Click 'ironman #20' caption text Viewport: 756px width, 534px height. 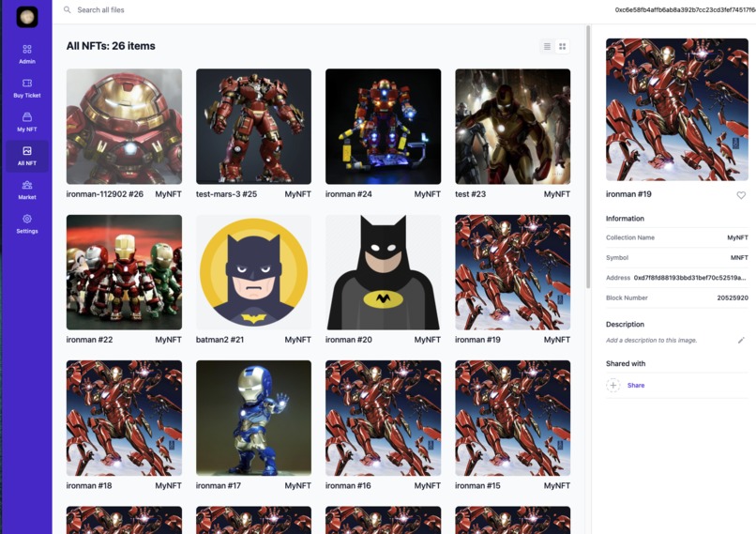click(x=349, y=340)
